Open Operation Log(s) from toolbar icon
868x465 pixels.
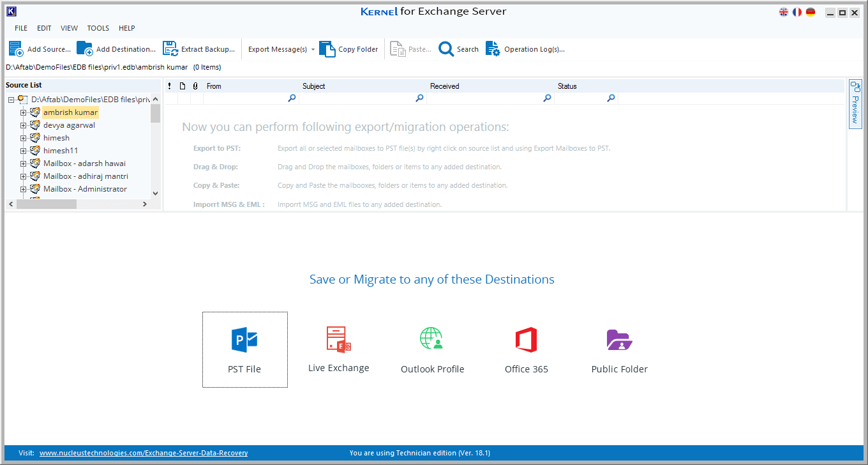click(x=493, y=49)
